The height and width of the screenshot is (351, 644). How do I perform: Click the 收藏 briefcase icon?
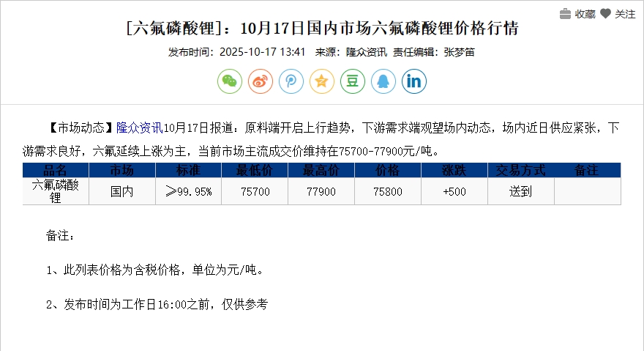click(x=565, y=14)
